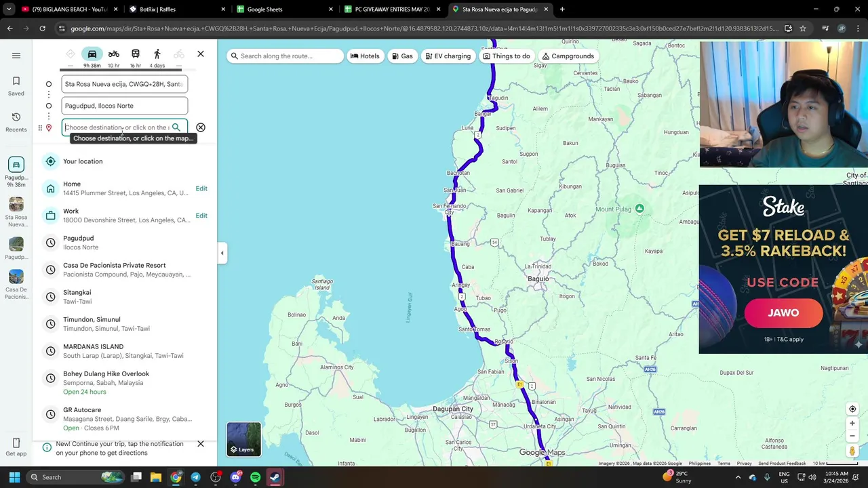Filter by Hotels chip
Image resolution: width=868 pixels, height=488 pixels.
coord(365,56)
